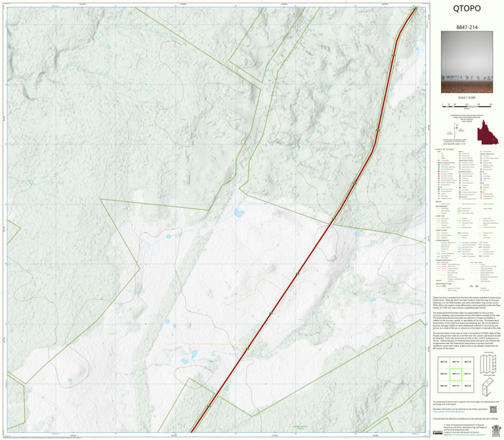Select the green highlighted cell in sheet index
The width and height of the screenshot is (504, 440).
[x=455, y=374]
